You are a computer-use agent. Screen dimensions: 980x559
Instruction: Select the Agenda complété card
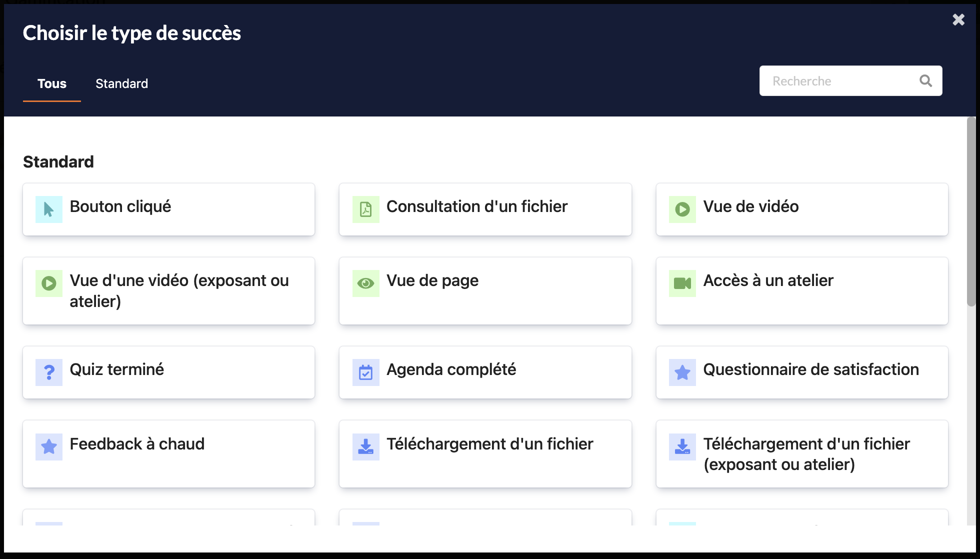pos(485,372)
